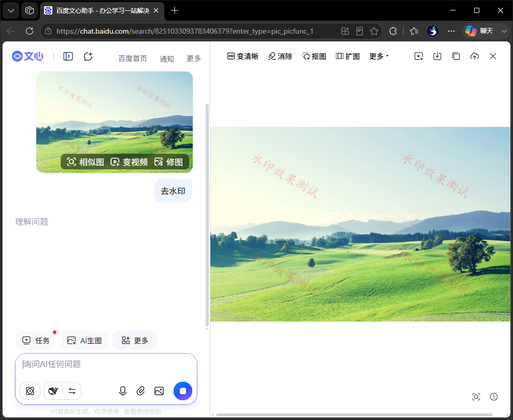This screenshot has width=513, height=420.
Task: Click the 理解问题 status text
Action: click(32, 222)
